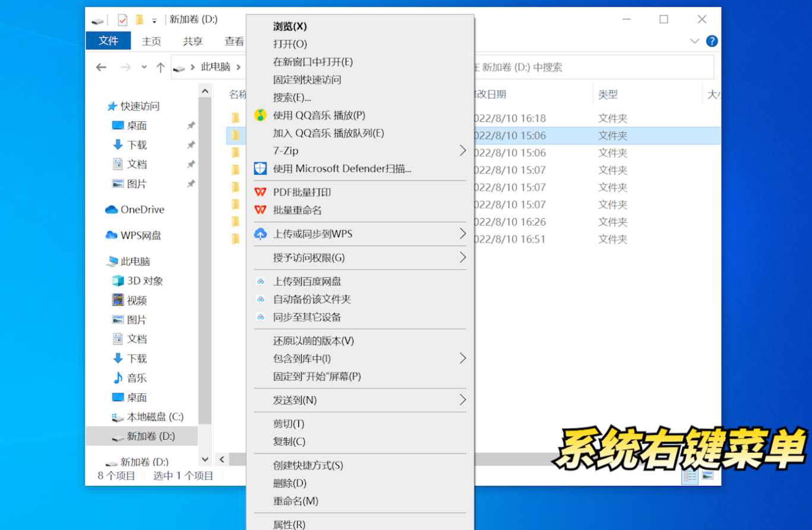Open 本地磁盘 (C:) in navigation pane
812x530 pixels.
pyautogui.click(x=154, y=417)
